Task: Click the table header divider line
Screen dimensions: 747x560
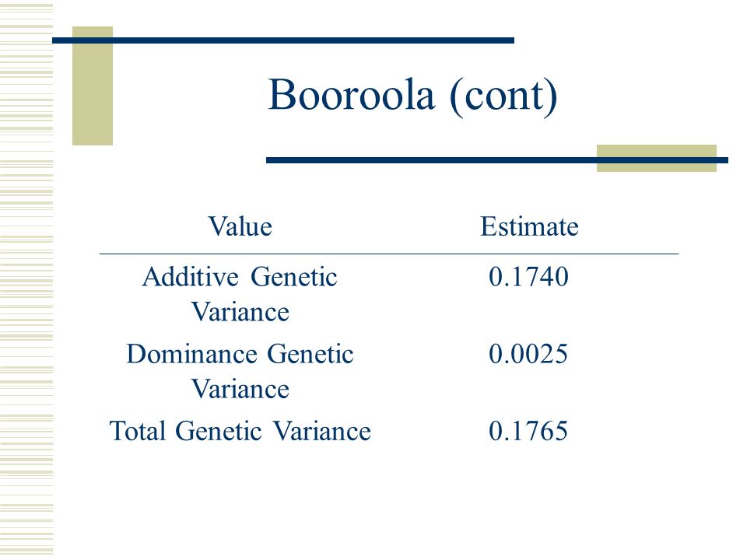Action: (389, 254)
